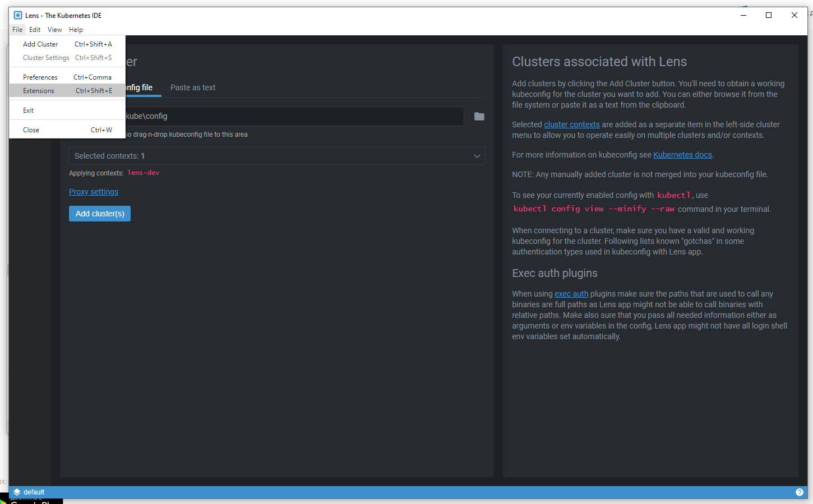This screenshot has width=813, height=504.
Task: Switch to the 'Paste as text' tab
Action: pos(193,87)
